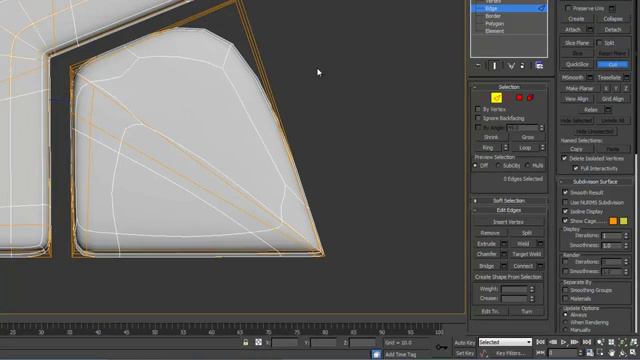The height and width of the screenshot is (360, 640).
Task: Click Next Frame playback button
Action: point(575,342)
